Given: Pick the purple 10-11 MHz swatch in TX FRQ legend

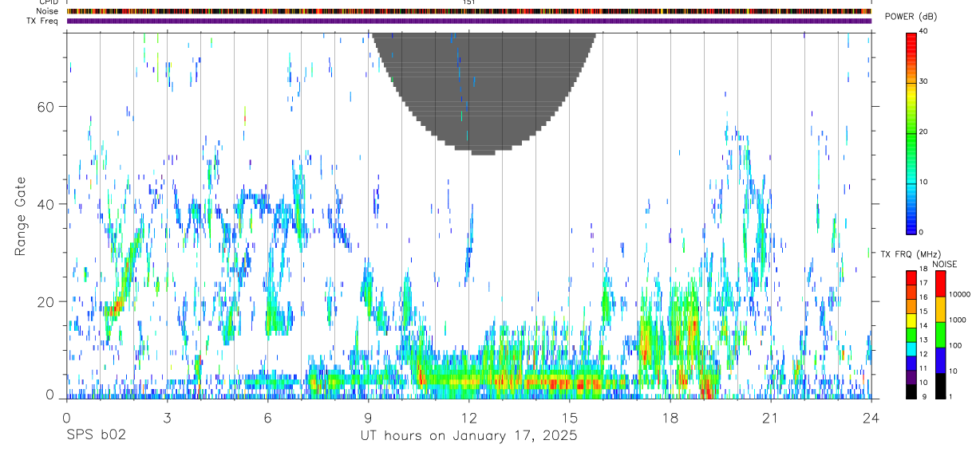Looking at the screenshot, I should pyautogui.click(x=911, y=377).
